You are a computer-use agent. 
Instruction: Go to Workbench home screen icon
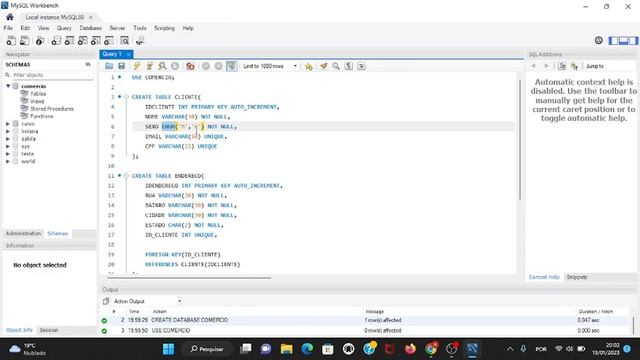pyautogui.click(x=10, y=17)
